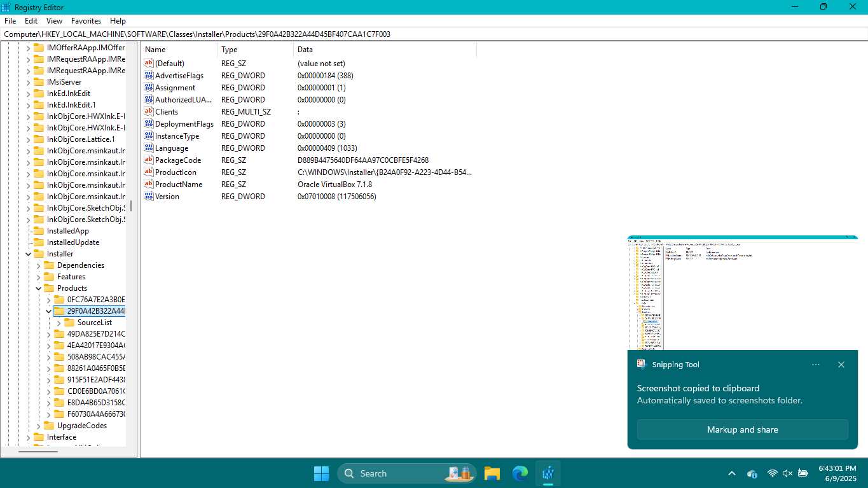The height and width of the screenshot is (488, 868).
Task: Click the tree horizontal scrollbar
Action: coord(38,451)
